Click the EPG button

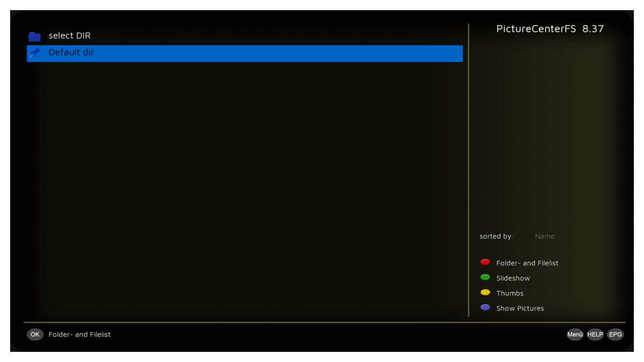(615, 334)
